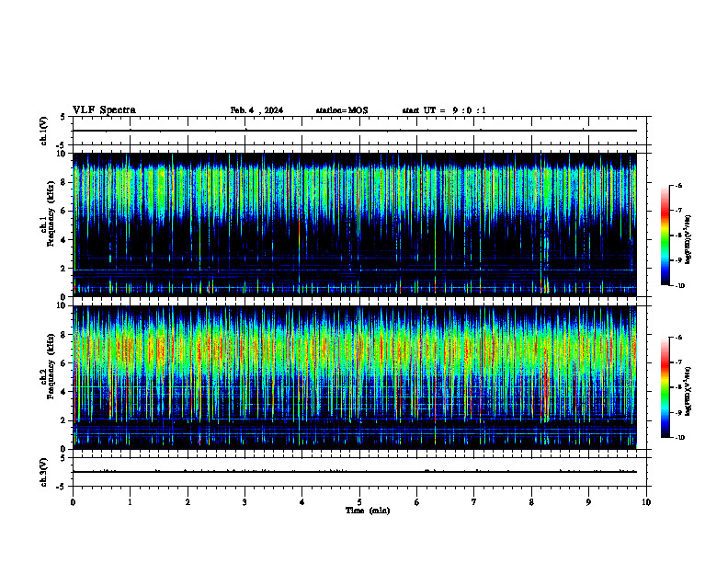This screenshot has width=728, height=563.
Task: Click the ch.3 voltage waveform trace
Action: click(x=355, y=472)
